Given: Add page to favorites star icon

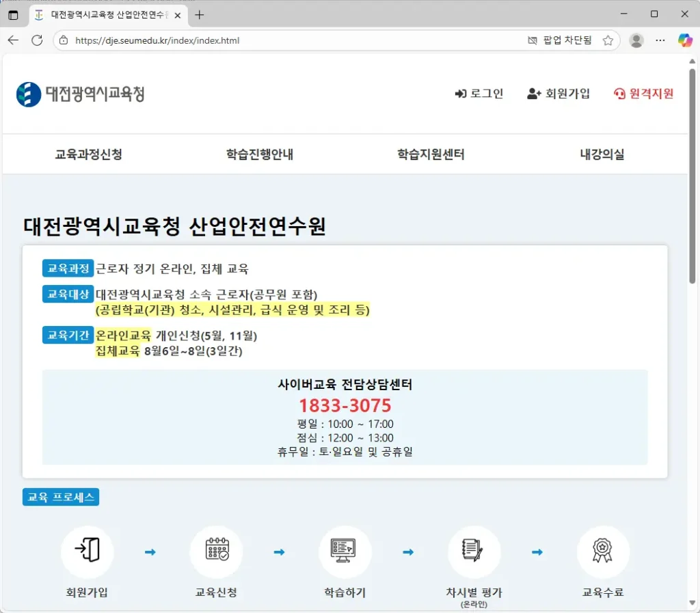Looking at the screenshot, I should (x=608, y=40).
